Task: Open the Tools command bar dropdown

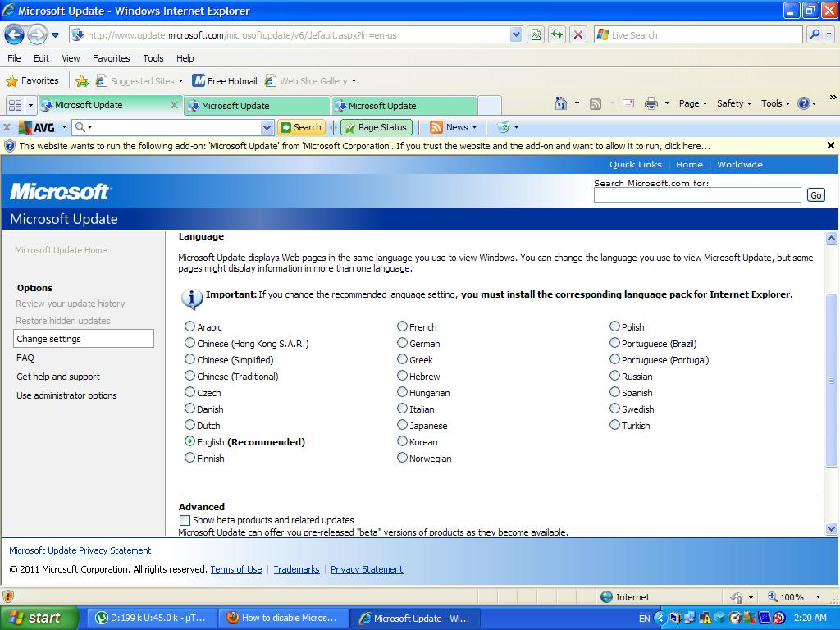Action: click(x=775, y=103)
